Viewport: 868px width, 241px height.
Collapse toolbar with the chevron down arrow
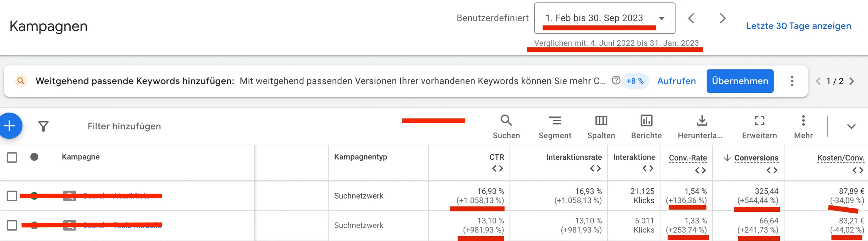[851, 126]
